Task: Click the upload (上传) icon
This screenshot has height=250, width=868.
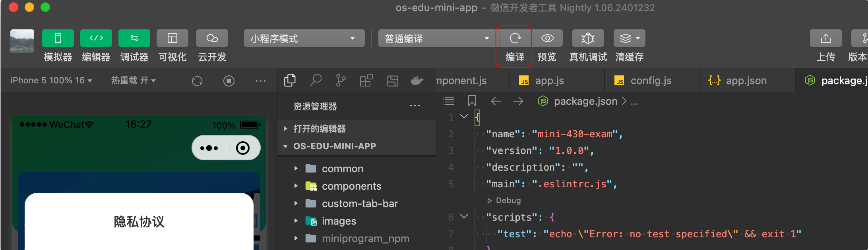Action: coord(826,38)
